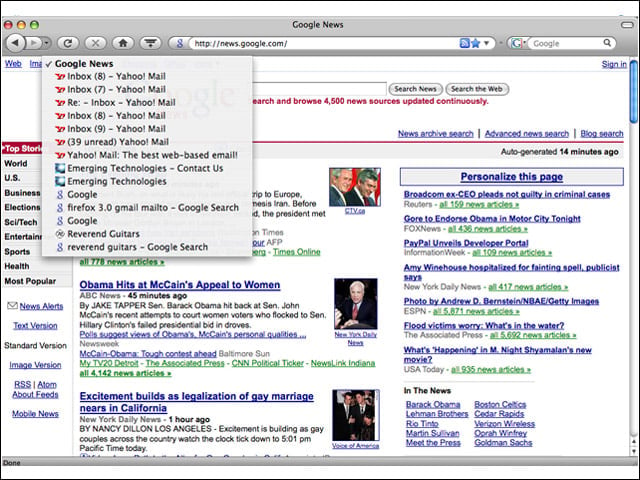
Task: Open 'PayPal Unveils Developer Portal' headline
Action: point(466,243)
